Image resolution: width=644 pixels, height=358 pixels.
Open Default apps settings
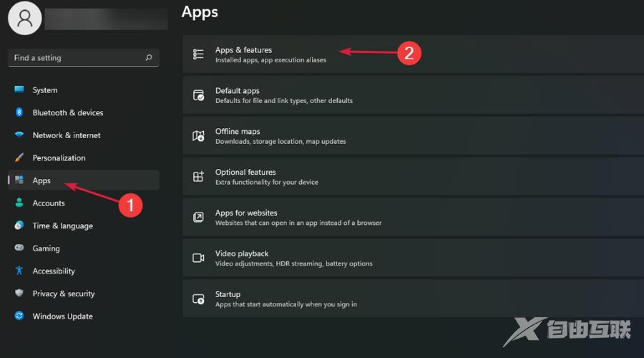tap(413, 95)
